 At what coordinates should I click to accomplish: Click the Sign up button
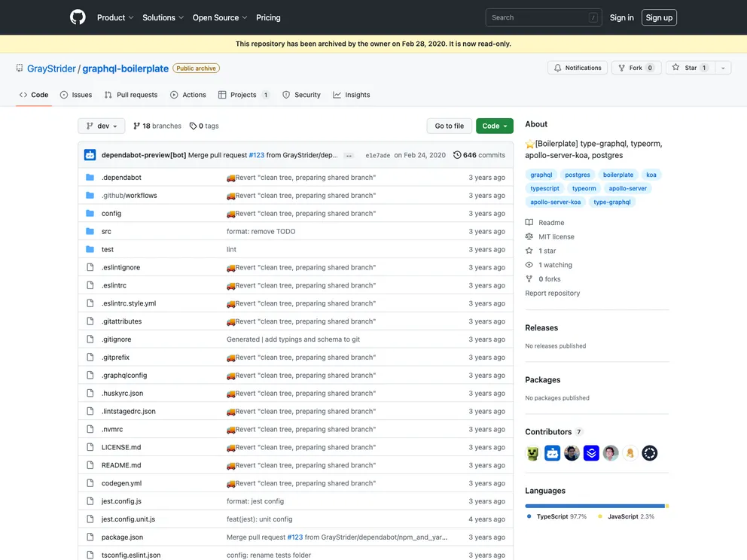pos(659,17)
